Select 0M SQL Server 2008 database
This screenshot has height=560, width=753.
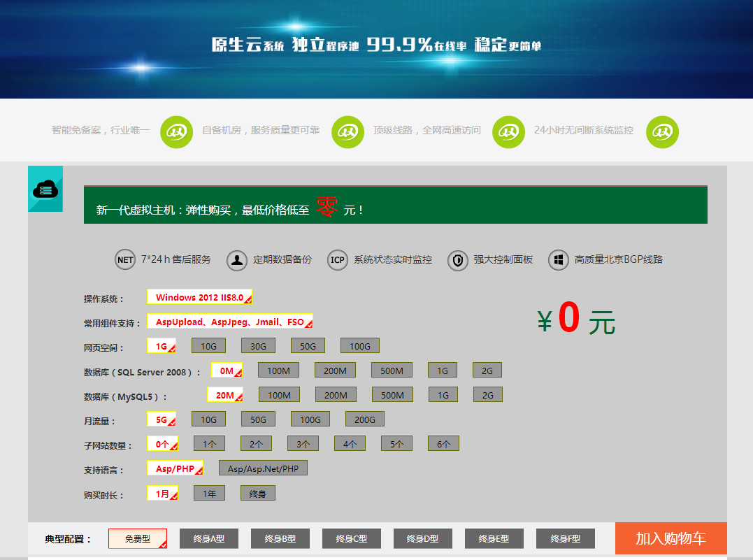227,371
